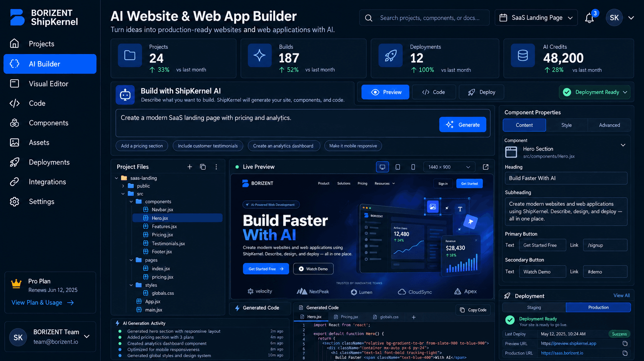Collapse the components folder
This screenshot has width=644, height=361.
pyautogui.click(x=131, y=201)
